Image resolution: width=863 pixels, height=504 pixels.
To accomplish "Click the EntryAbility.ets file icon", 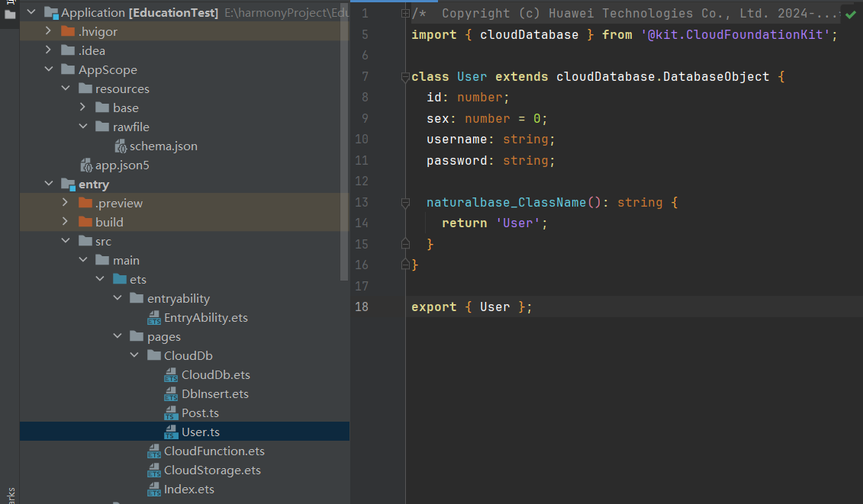I will point(154,317).
